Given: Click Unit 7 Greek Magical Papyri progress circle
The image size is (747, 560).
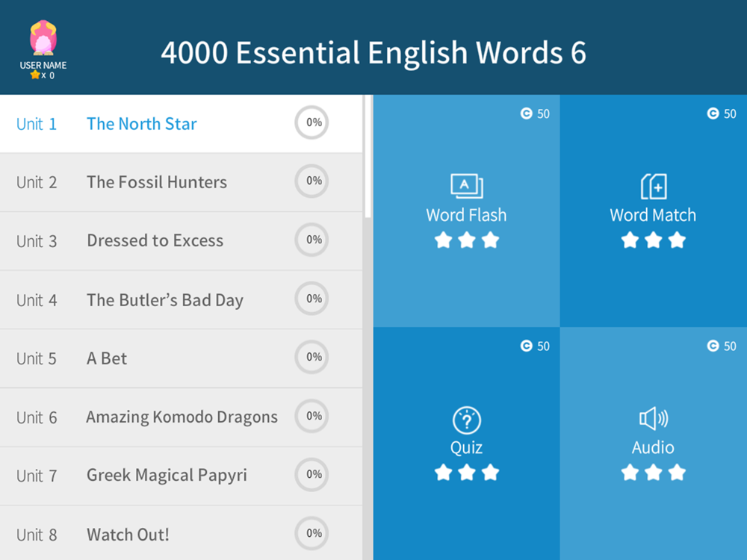Looking at the screenshot, I should pyautogui.click(x=311, y=474).
